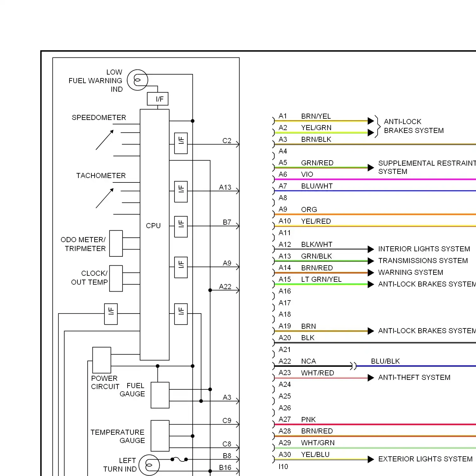Click the BLU/WHT wire color label
This screenshot has height=476, width=476.
[317, 186]
